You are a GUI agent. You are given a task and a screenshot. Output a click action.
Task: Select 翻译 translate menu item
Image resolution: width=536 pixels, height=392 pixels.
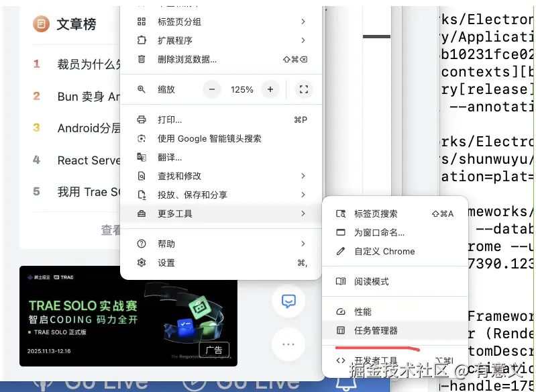tap(221, 157)
